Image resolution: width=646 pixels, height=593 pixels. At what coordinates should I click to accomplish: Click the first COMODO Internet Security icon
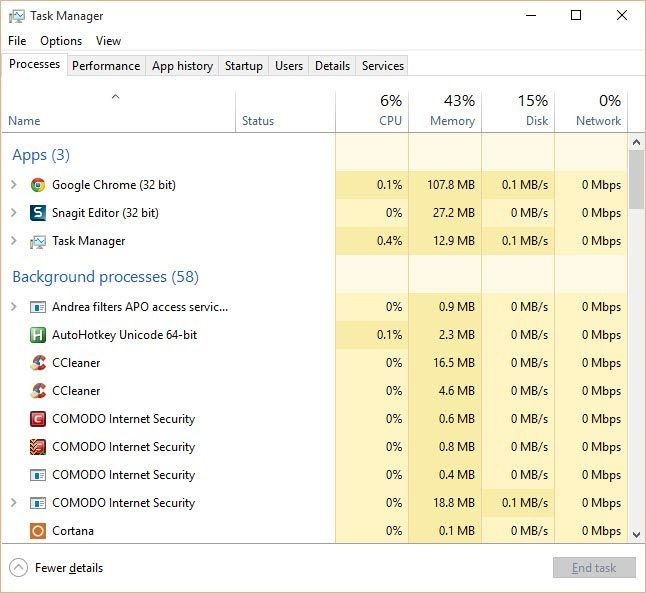tap(38, 419)
